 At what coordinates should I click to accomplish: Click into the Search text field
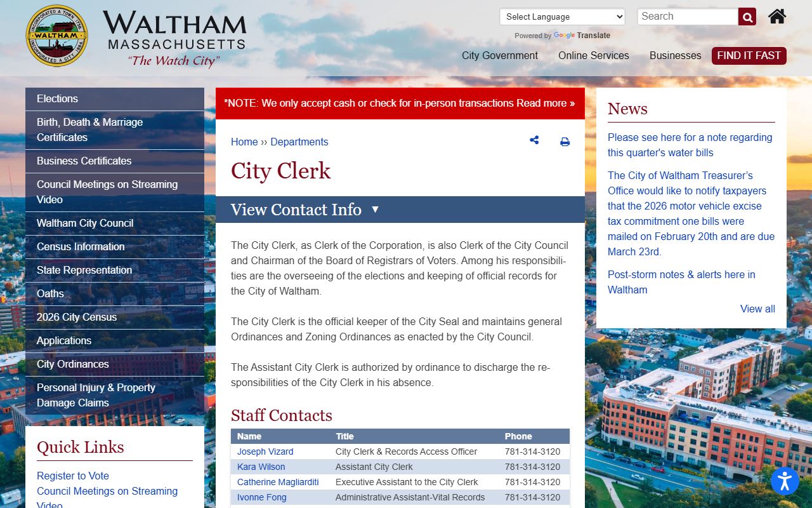(x=688, y=17)
